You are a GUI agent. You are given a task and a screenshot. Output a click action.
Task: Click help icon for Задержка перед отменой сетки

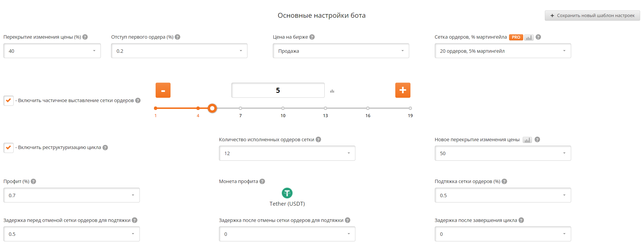click(x=134, y=220)
